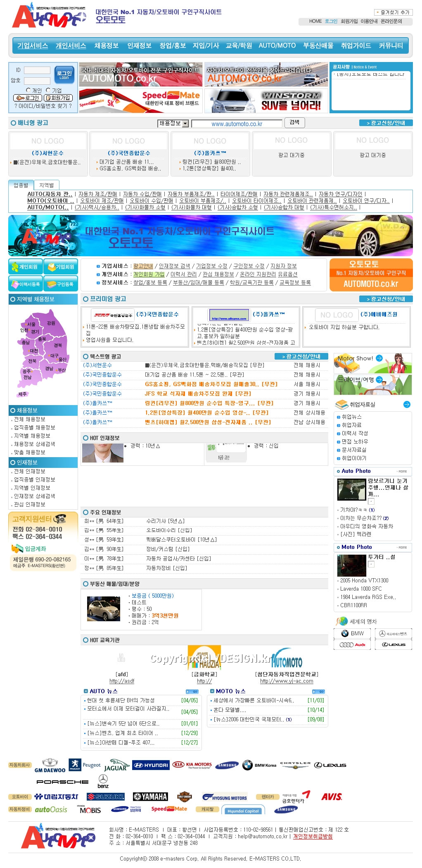Click the HOME link in the header
Screen dimensions: 422x868
point(315,21)
